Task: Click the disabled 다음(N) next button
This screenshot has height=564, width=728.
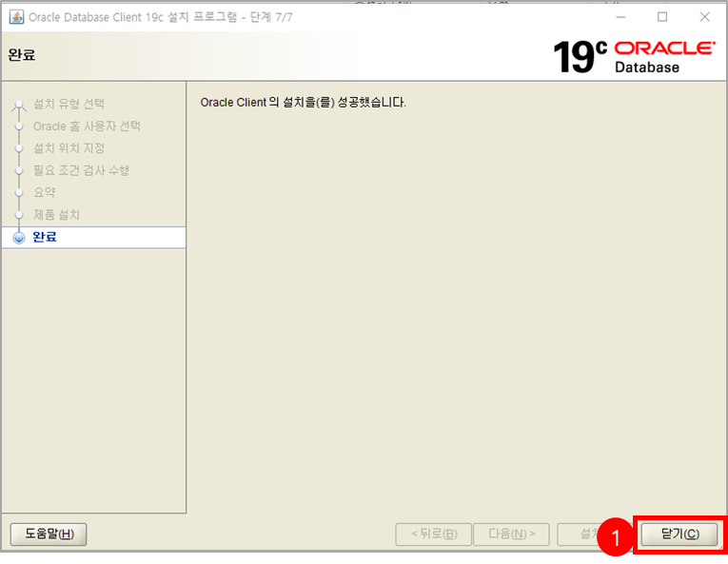Action: point(511,534)
